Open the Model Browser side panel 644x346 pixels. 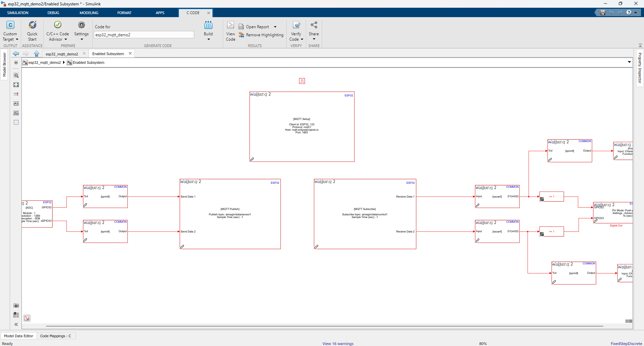pyautogui.click(x=4, y=64)
